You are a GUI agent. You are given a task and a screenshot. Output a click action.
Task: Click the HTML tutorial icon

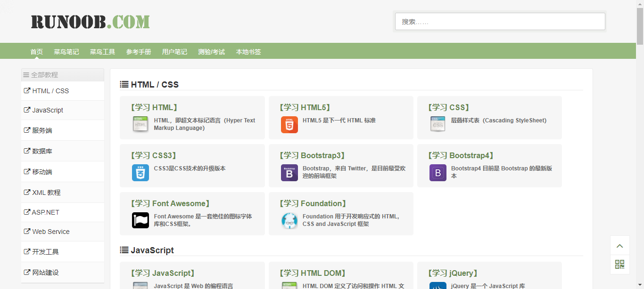(140, 124)
